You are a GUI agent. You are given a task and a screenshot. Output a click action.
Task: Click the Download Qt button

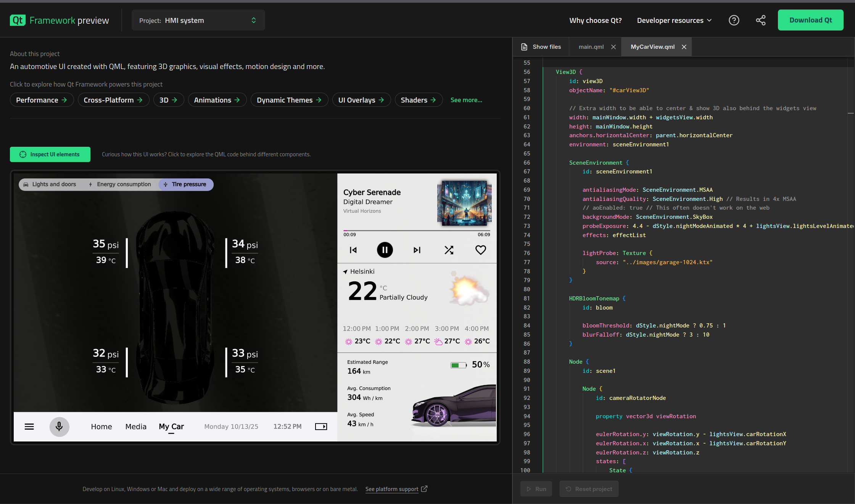810,20
